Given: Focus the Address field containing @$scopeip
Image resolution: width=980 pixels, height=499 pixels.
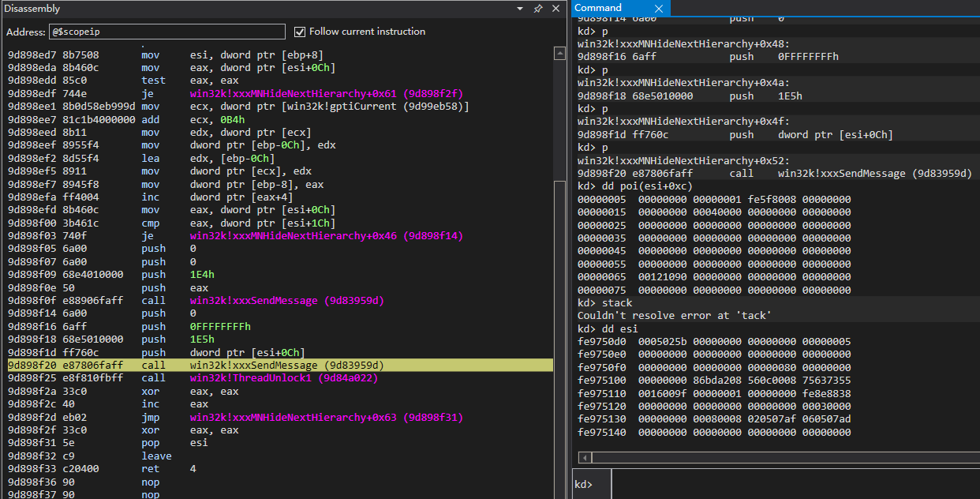Looking at the screenshot, I should click(166, 32).
